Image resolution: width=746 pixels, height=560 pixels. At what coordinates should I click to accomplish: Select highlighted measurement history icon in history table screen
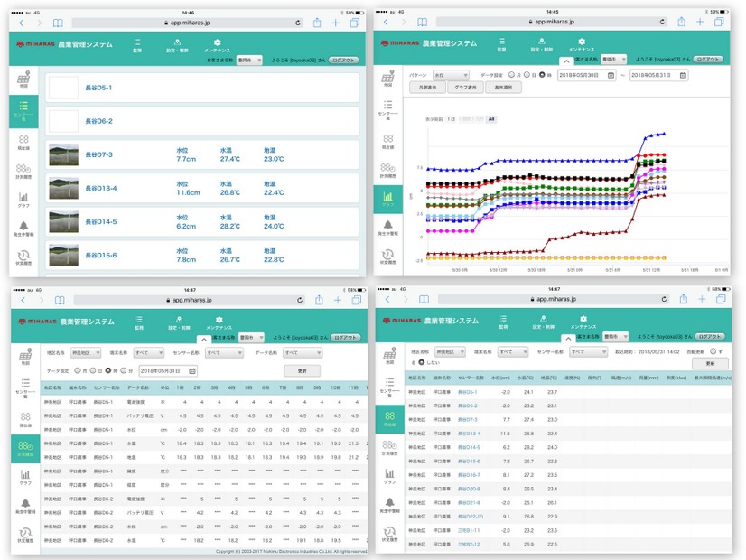point(25,448)
